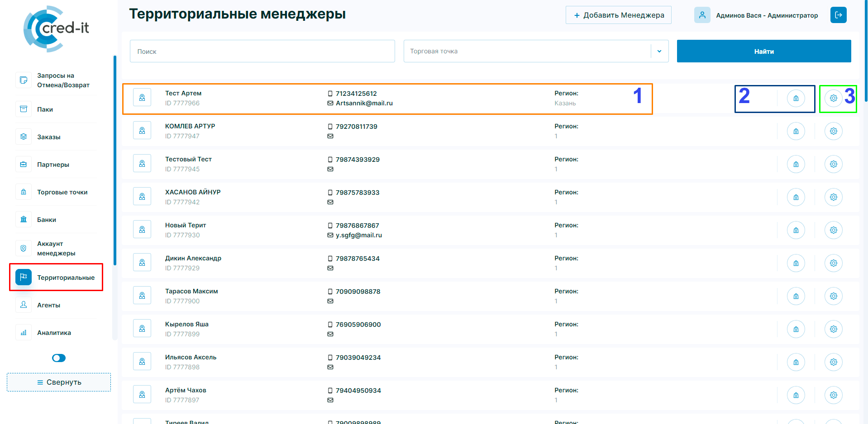Image resolution: width=868 pixels, height=424 pixels.
Task: Click avatar icon of Дикин Александр
Action: click(142, 263)
